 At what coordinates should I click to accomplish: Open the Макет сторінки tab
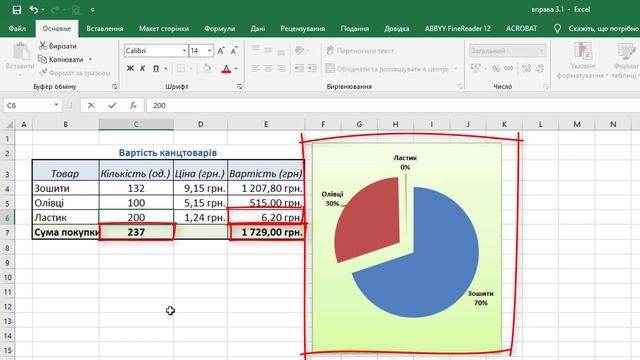click(164, 29)
